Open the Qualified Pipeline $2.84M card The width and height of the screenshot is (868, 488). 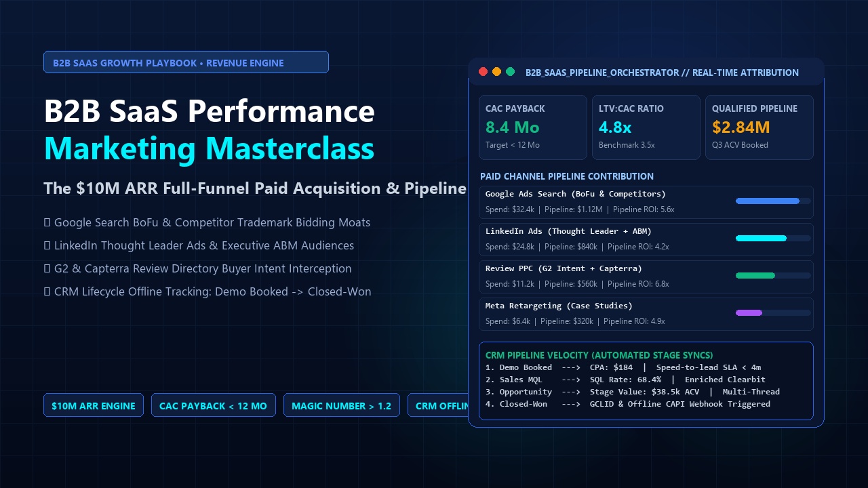coord(759,127)
